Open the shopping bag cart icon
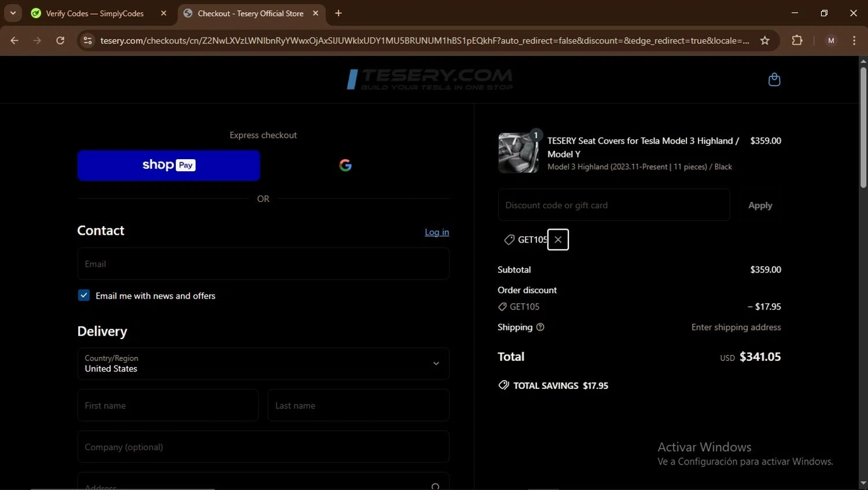The width and height of the screenshot is (868, 490). click(774, 79)
